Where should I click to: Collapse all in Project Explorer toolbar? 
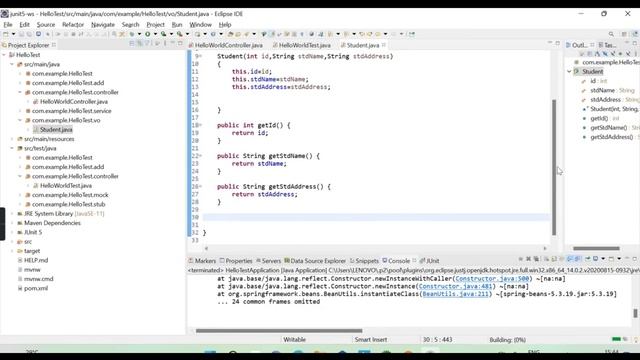point(131,44)
